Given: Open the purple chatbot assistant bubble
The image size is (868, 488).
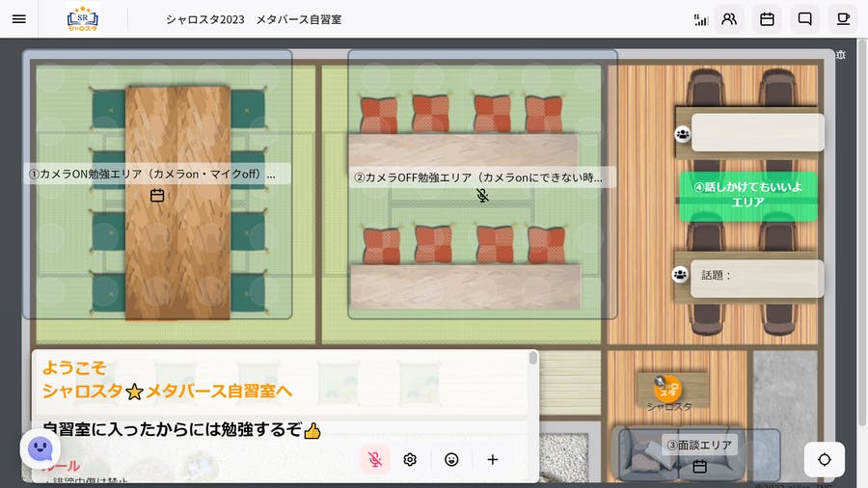Looking at the screenshot, I should click(x=40, y=448).
